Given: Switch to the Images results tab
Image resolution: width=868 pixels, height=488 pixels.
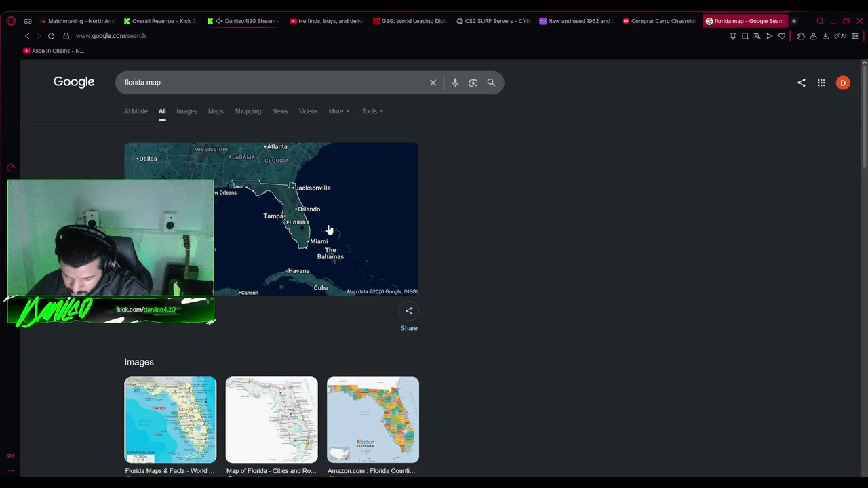Looking at the screenshot, I should pos(186,111).
